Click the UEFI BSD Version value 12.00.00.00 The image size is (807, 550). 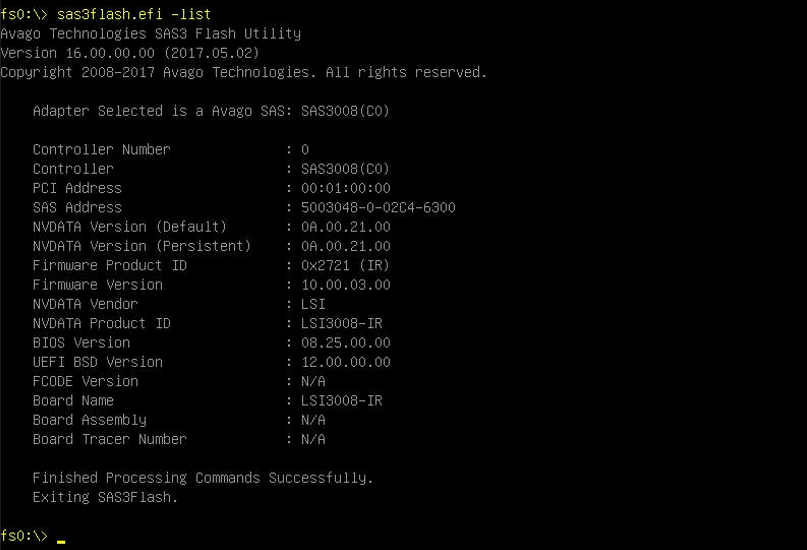346,362
